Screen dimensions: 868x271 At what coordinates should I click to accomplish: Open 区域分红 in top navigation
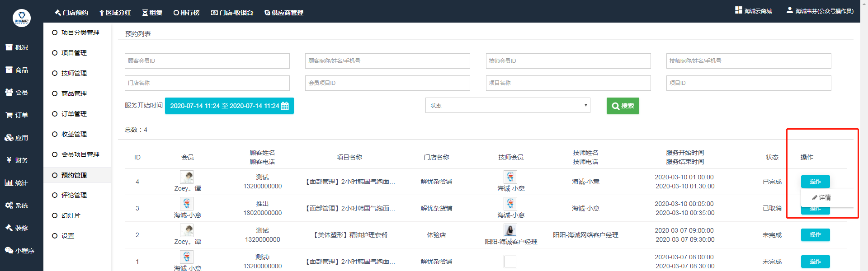[x=115, y=13]
